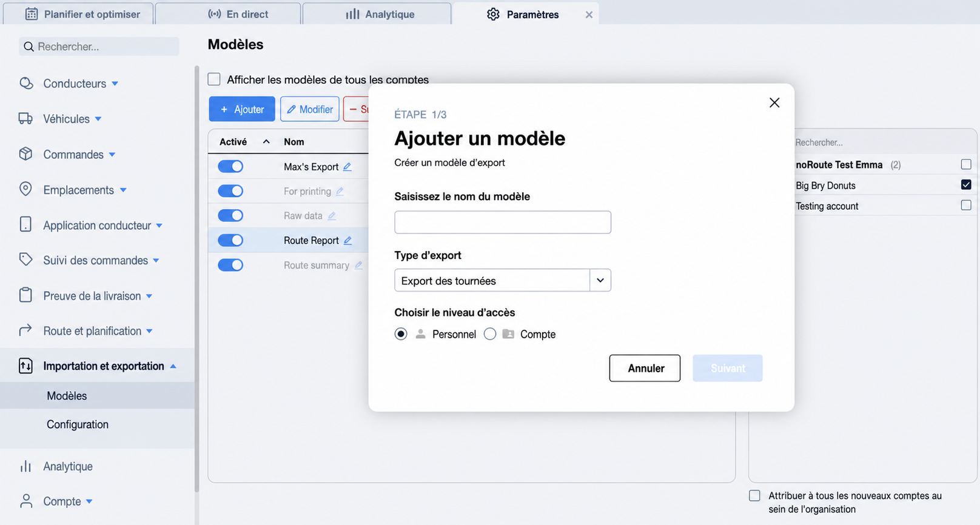Select the Personnel access radio button
This screenshot has width=980, height=525.
(401, 334)
